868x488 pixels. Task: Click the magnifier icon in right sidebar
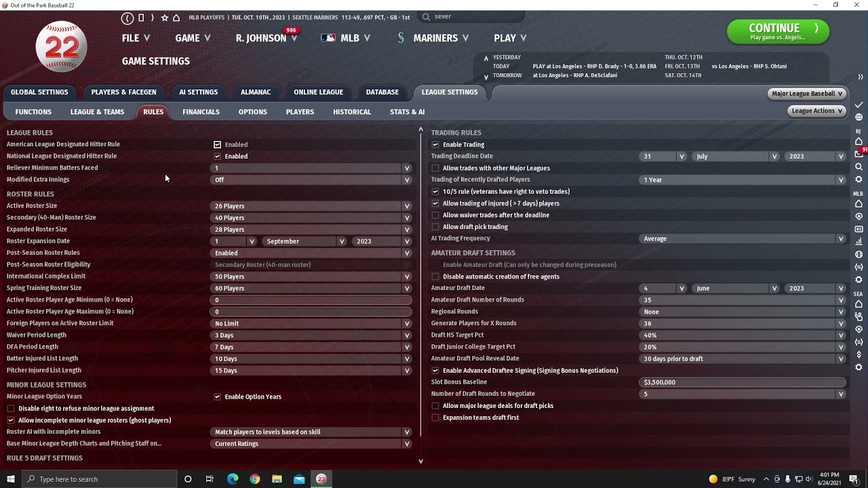tap(859, 167)
